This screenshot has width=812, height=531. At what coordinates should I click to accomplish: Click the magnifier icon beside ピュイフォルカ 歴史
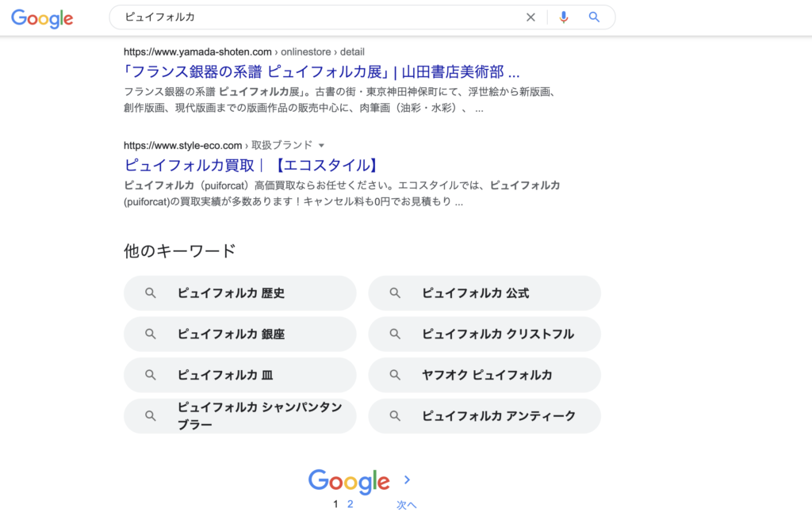(151, 293)
